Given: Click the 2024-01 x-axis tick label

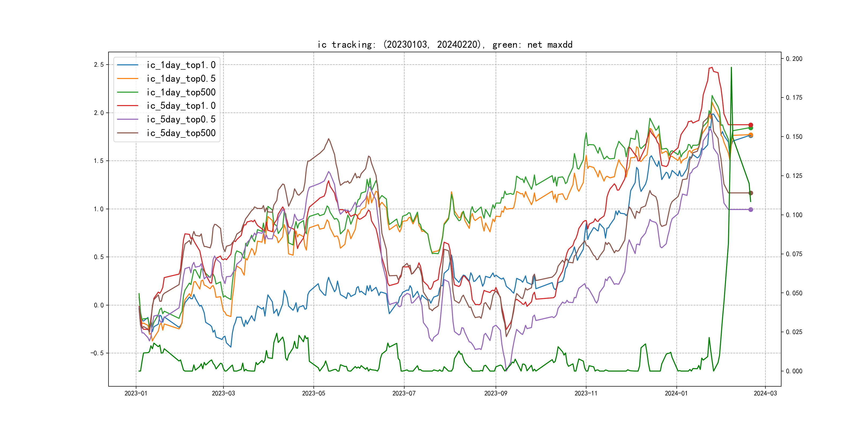Looking at the screenshot, I should 676,393.
